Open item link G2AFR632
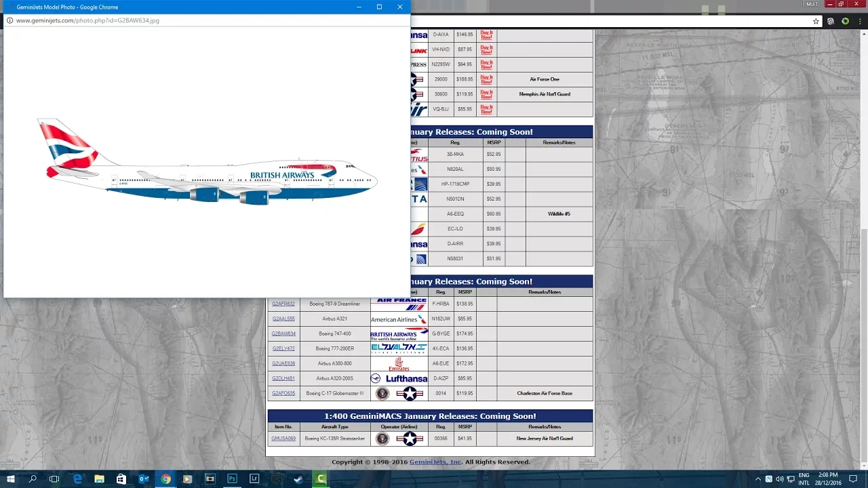This screenshot has height=488, width=868. [x=283, y=304]
